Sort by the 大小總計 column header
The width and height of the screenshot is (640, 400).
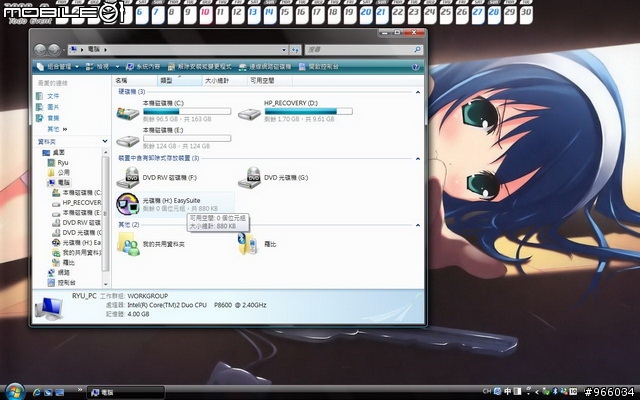point(224,81)
